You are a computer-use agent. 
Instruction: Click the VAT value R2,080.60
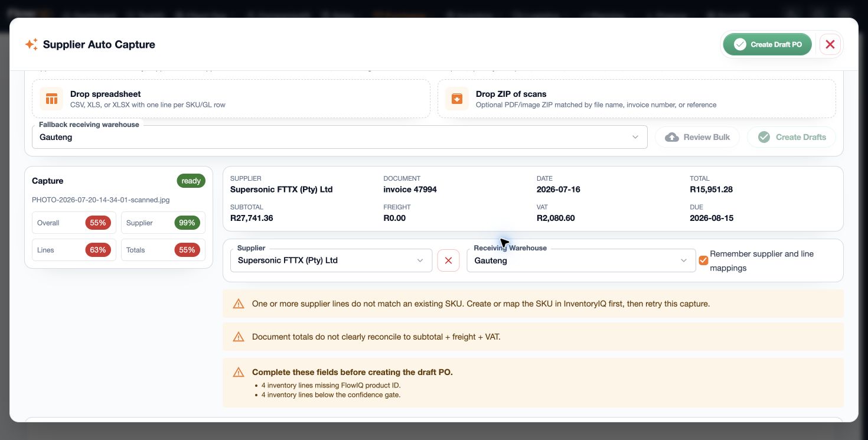(x=556, y=218)
